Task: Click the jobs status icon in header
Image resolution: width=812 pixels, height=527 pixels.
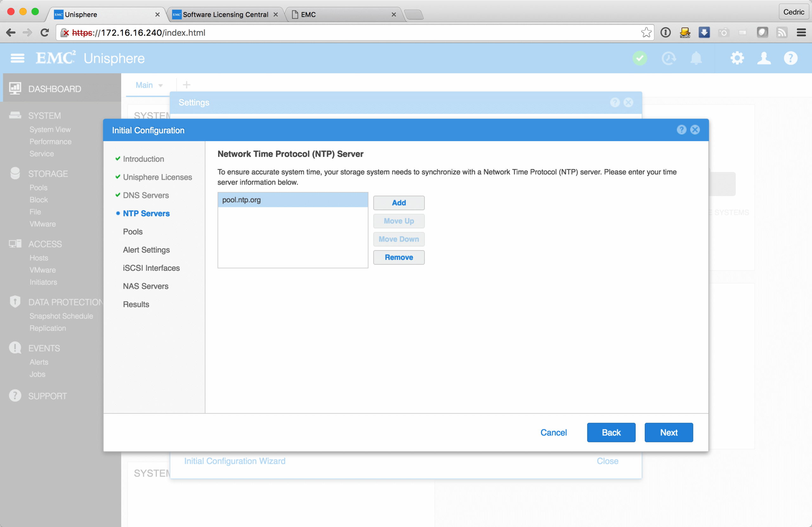Action: coord(668,58)
